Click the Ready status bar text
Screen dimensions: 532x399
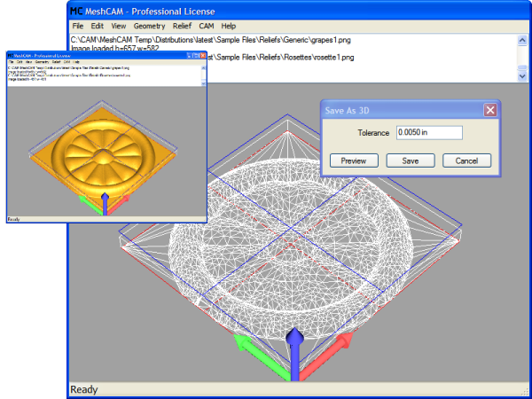click(x=84, y=389)
